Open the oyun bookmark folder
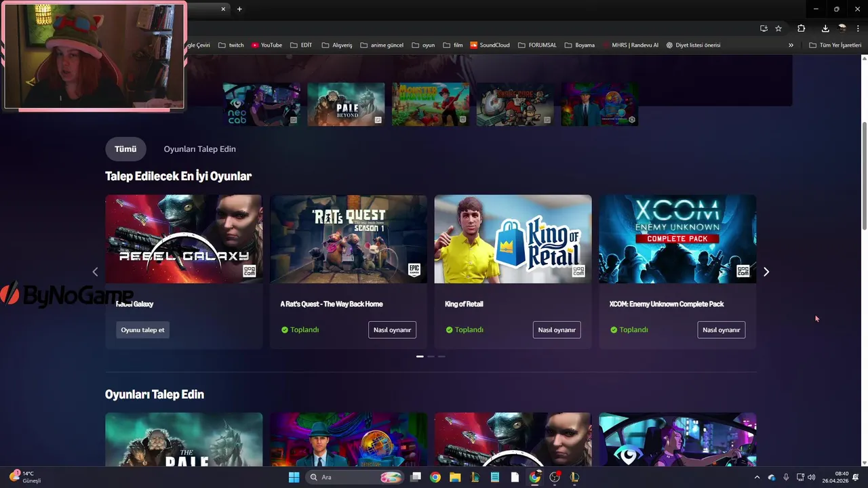 tap(423, 45)
